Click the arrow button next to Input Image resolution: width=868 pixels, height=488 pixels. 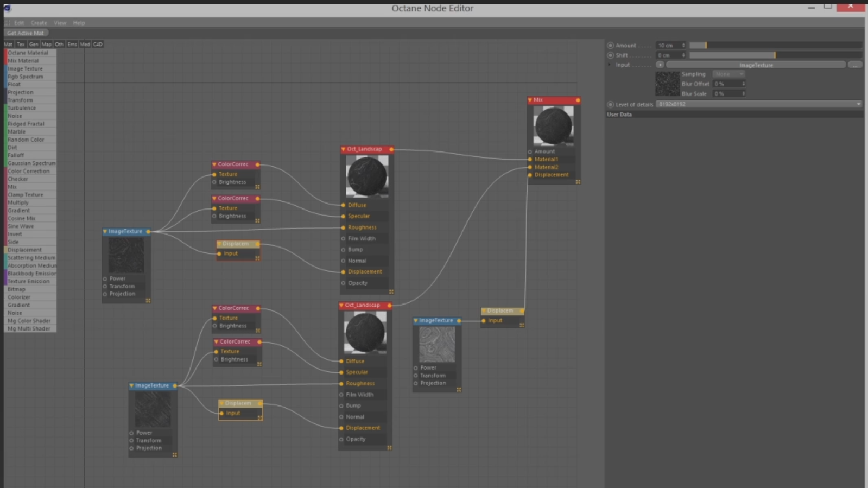660,65
